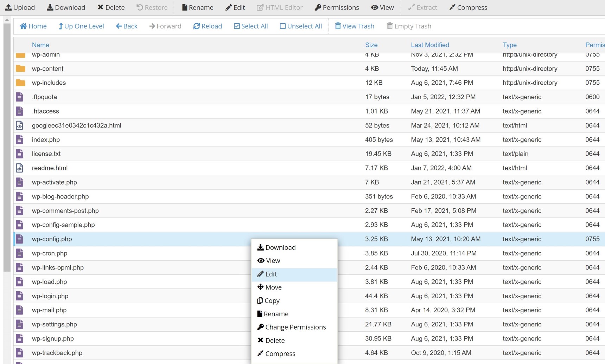Click the license.txt file icon
Image resolution: width=605 pixels, height=364 pixels.
point(19,154)
